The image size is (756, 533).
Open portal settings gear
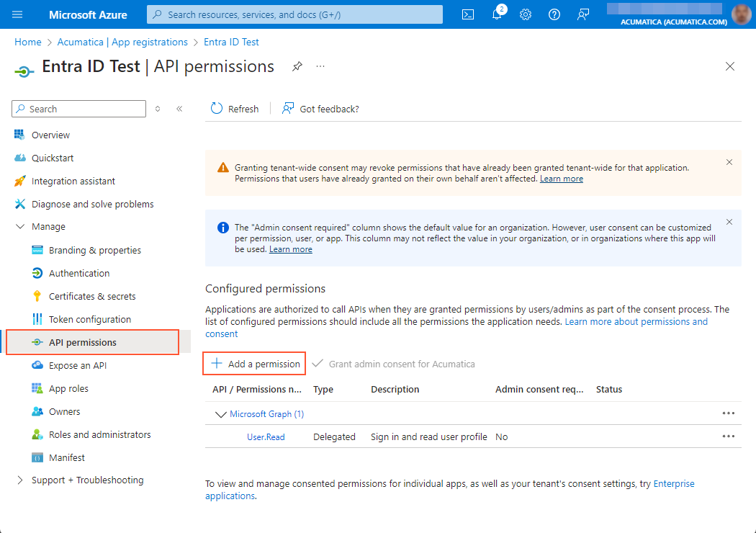526,14
